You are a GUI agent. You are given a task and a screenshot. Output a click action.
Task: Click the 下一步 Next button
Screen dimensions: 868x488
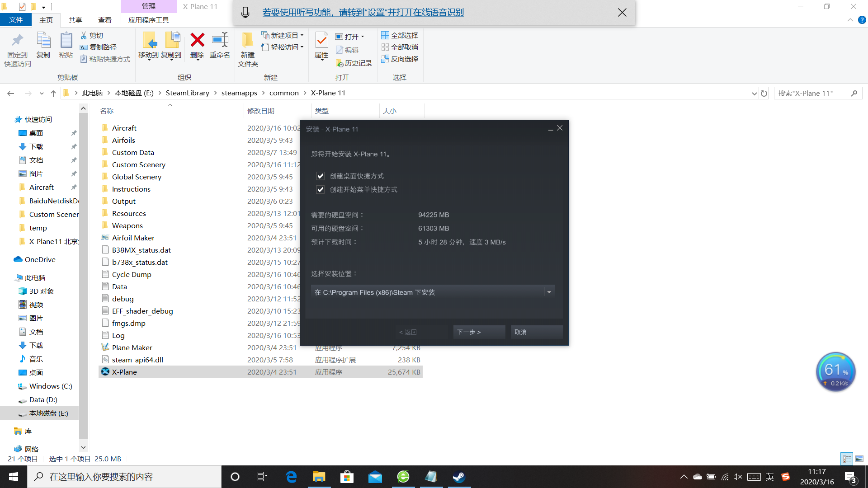click(x=470, y=332)
